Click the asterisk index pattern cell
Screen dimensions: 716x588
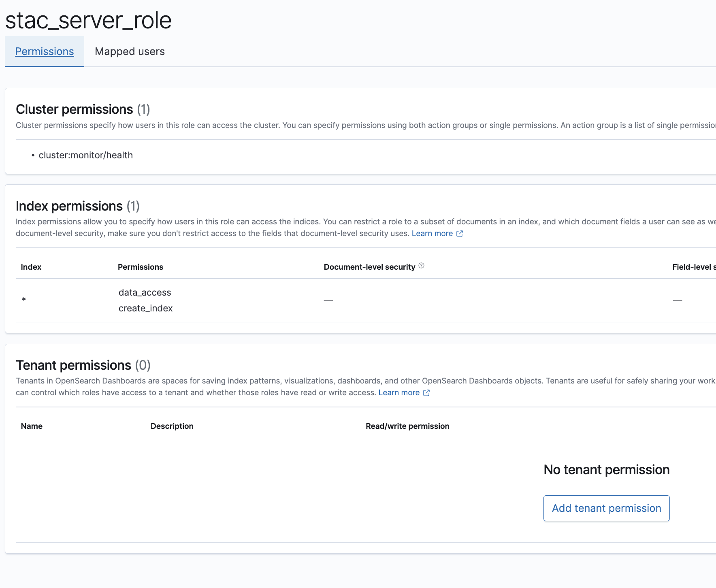coord(24,300)
